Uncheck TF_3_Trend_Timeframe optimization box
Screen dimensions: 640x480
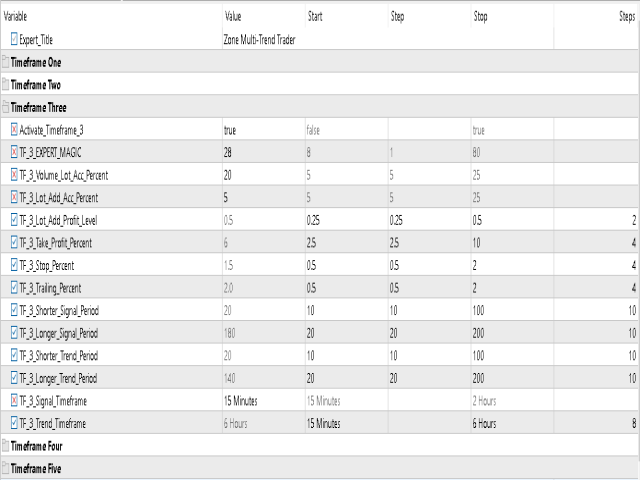(x=14, y=423)
